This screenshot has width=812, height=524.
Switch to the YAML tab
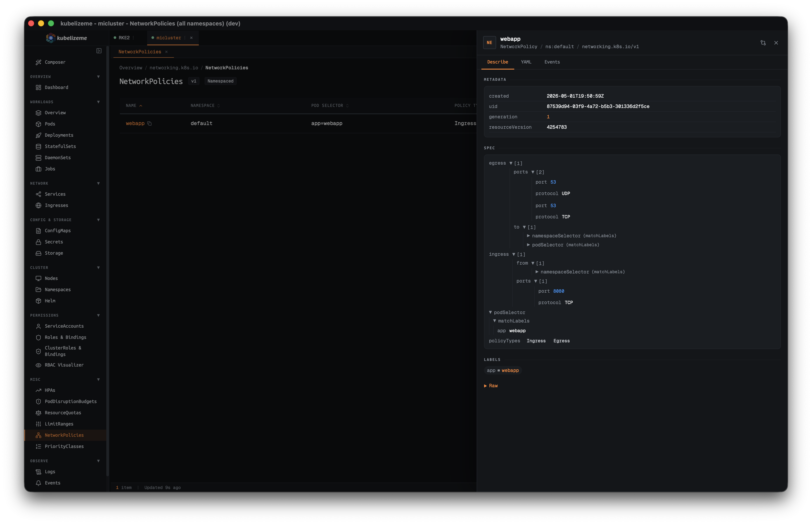[526, 62]
